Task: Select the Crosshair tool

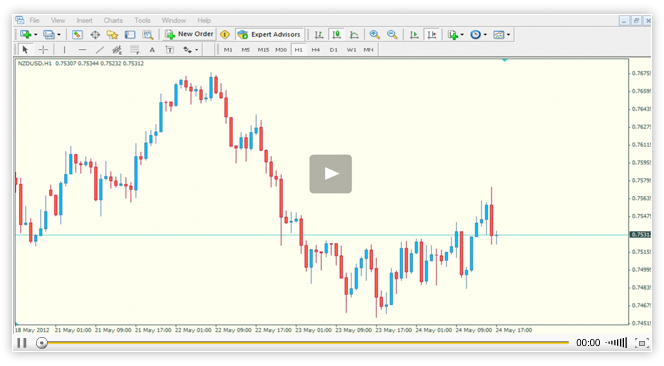Action: click(43, 50)
